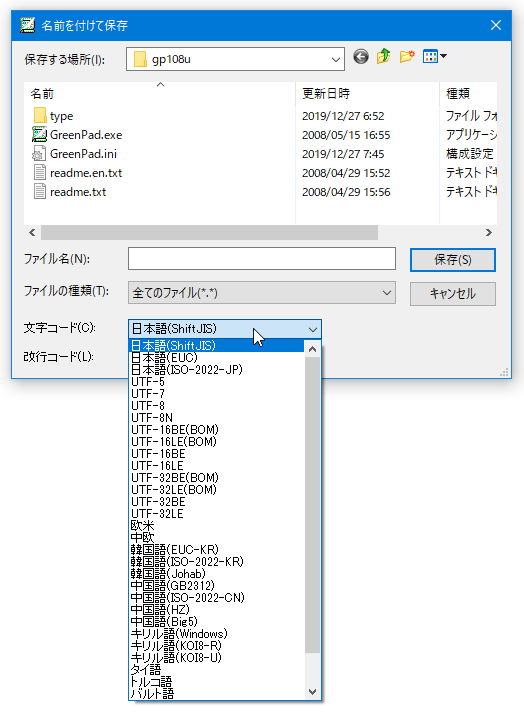Choose UTF-16BE encoding without BOM
This screenshot has width=524, height=712.
click(x=217, y=454)
